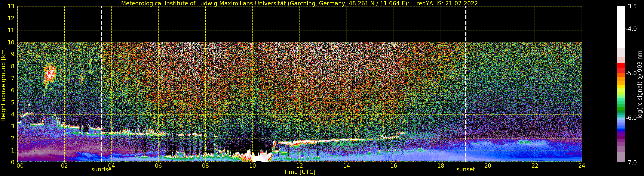Screen dimensions: 644x176
Task: Click the sunrise label below the time axis
Action: (x=101, y=170)
